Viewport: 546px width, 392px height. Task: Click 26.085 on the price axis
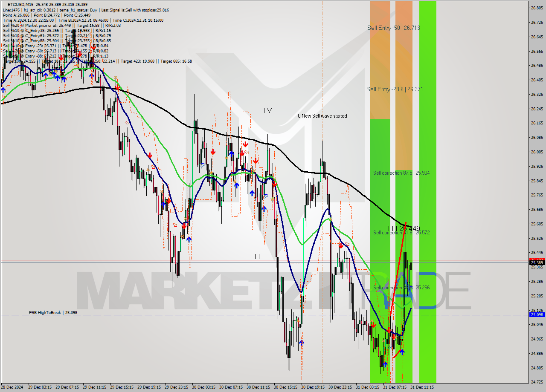[x=537, y=137]
